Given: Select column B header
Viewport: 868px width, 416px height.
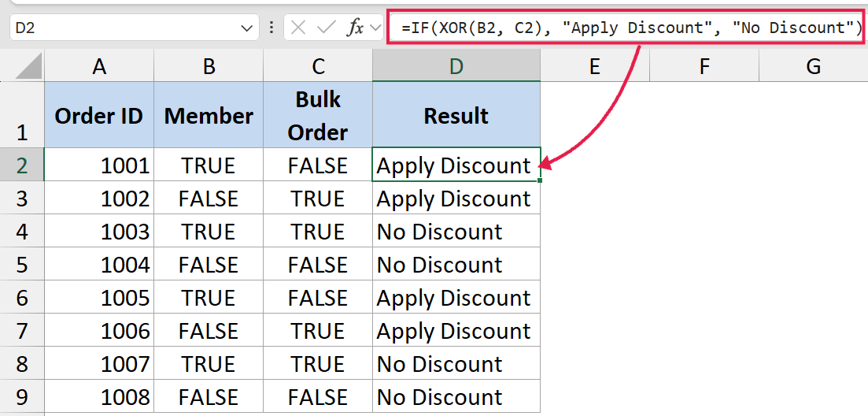Looking at the screenshot, I should (x=209, y=67).
